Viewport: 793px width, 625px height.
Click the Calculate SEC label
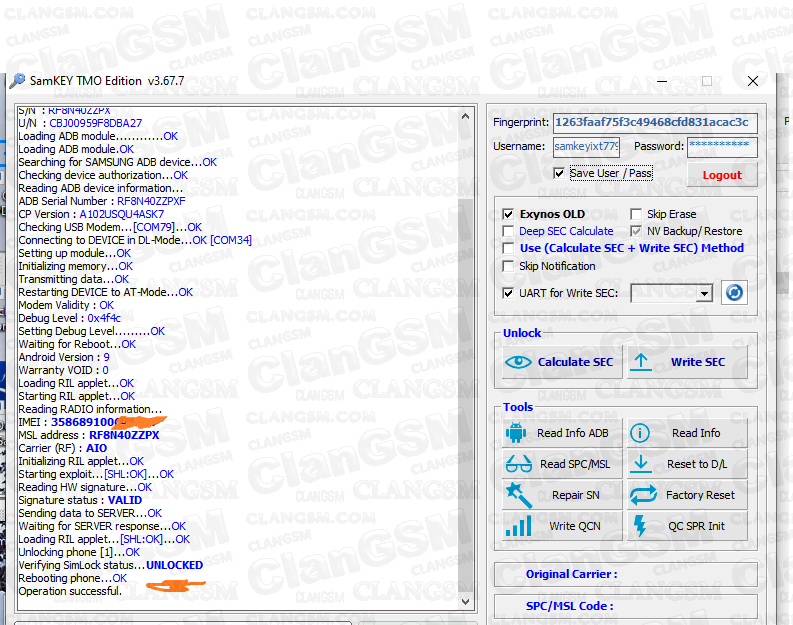click(x=575, y=362)
